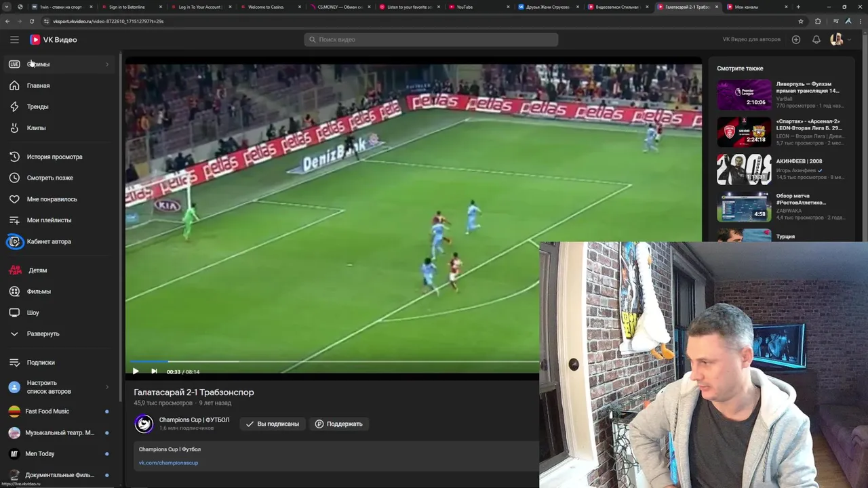This screenshot has height=488, width=868.
Task: Open Клипы section
Action: coord(59,127)
